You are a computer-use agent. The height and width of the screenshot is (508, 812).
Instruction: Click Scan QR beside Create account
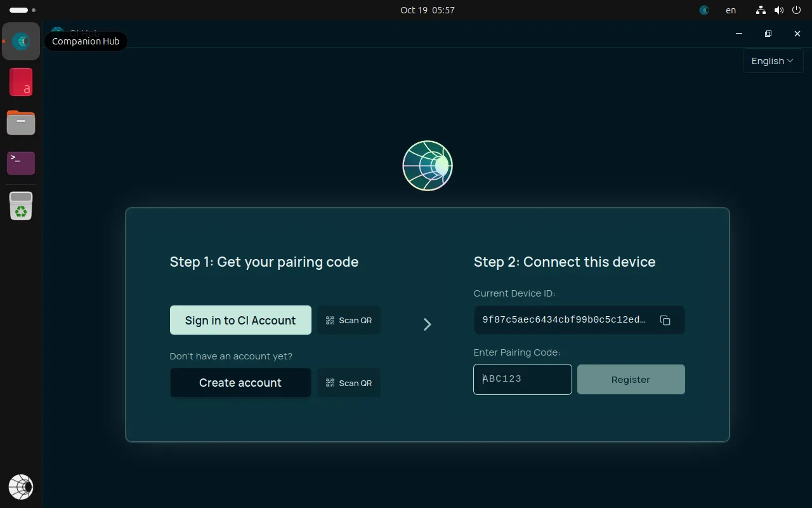349,383
